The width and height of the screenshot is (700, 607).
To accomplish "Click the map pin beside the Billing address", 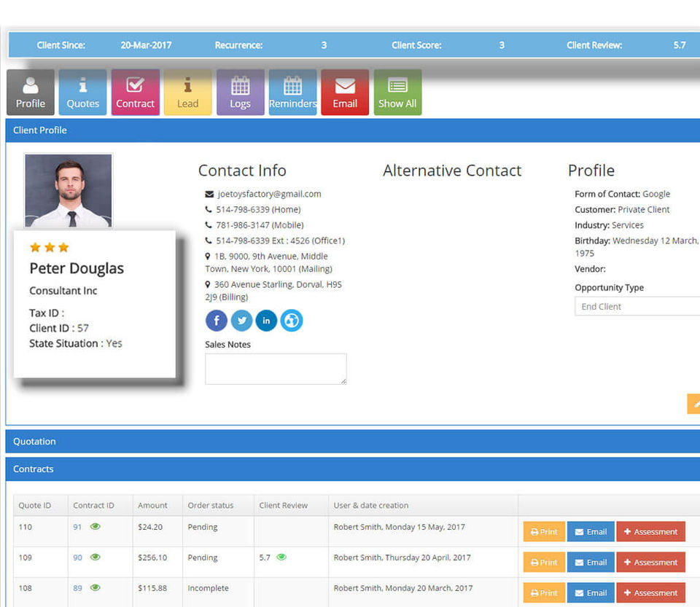I will click(x=208, y=284).
